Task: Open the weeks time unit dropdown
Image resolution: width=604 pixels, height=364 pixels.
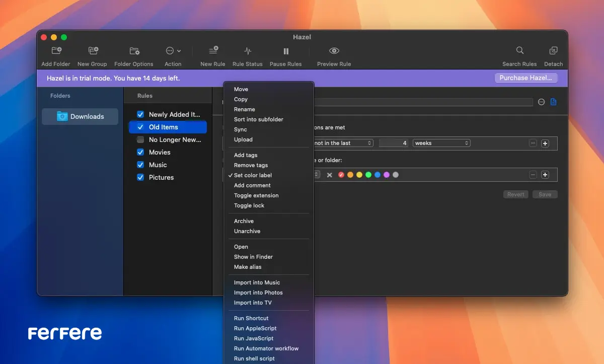Action: [x=441, y=143]
